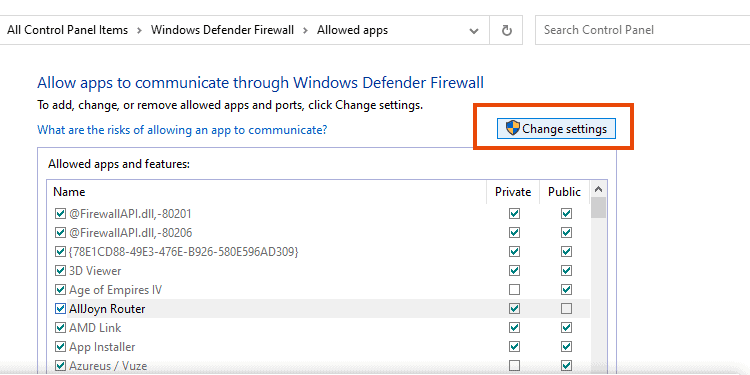Click the Public column header
This screenshot has height=375, width=750.
564,192
